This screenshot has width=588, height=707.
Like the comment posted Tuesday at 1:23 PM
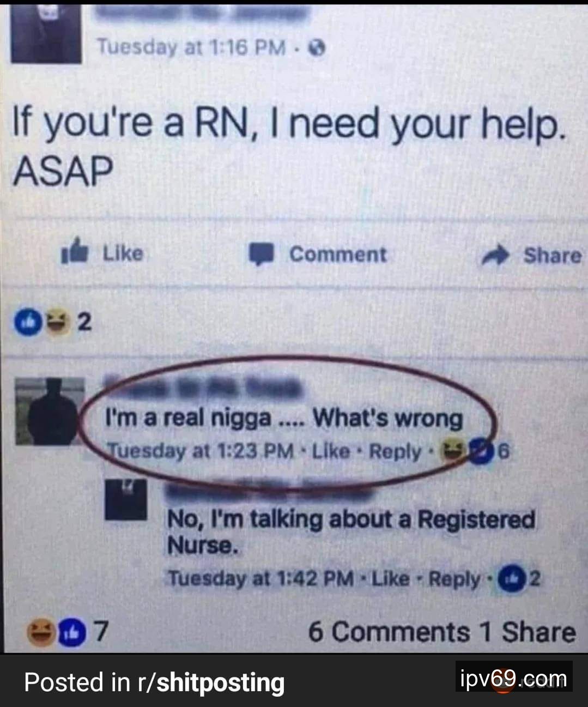[x=331, y=451]
